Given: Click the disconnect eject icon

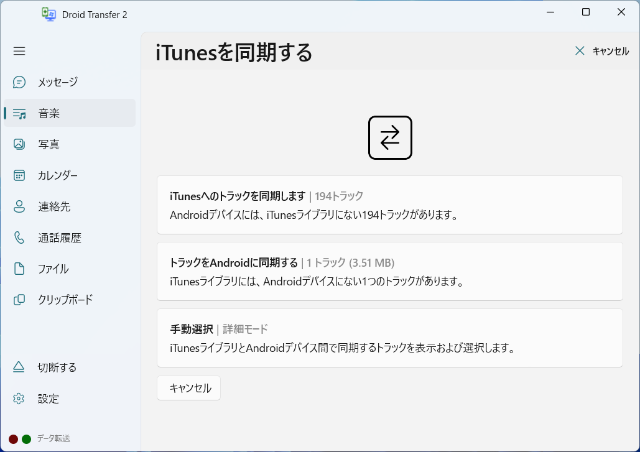Looking at the screenshot, I should coord(19,367).
